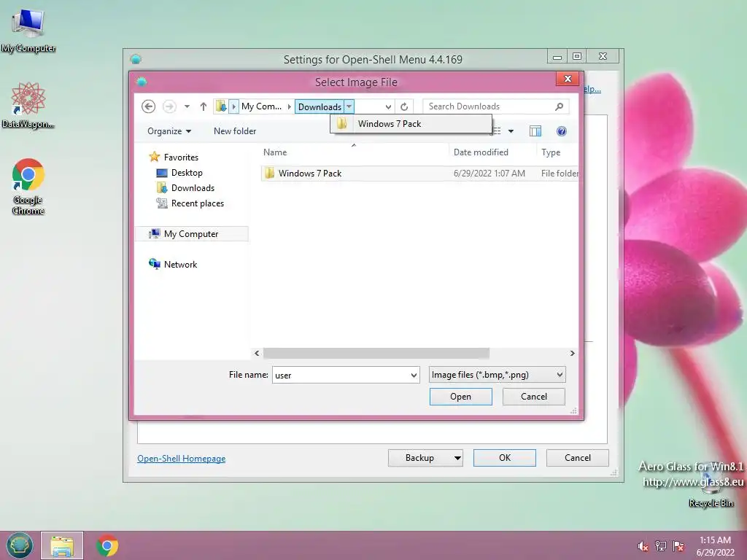Click the horizontal scrollbar thumb
This screenshot has height=560, width=747.
(376, 354)
